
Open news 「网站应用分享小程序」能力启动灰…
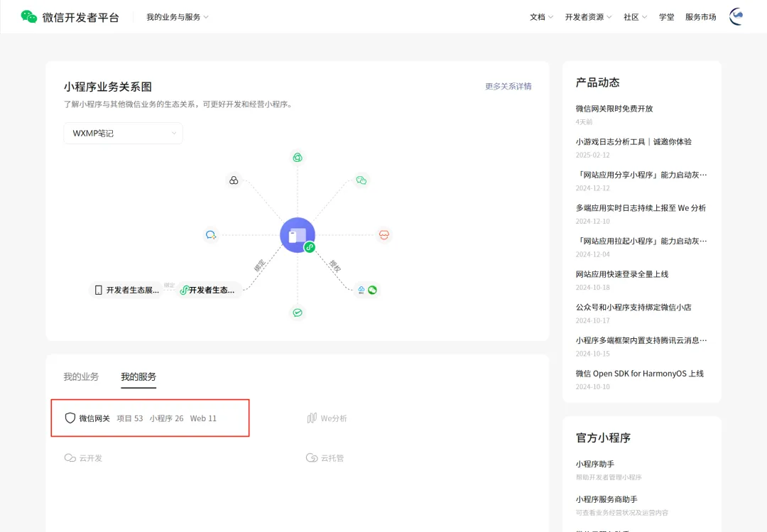(641, 175)
